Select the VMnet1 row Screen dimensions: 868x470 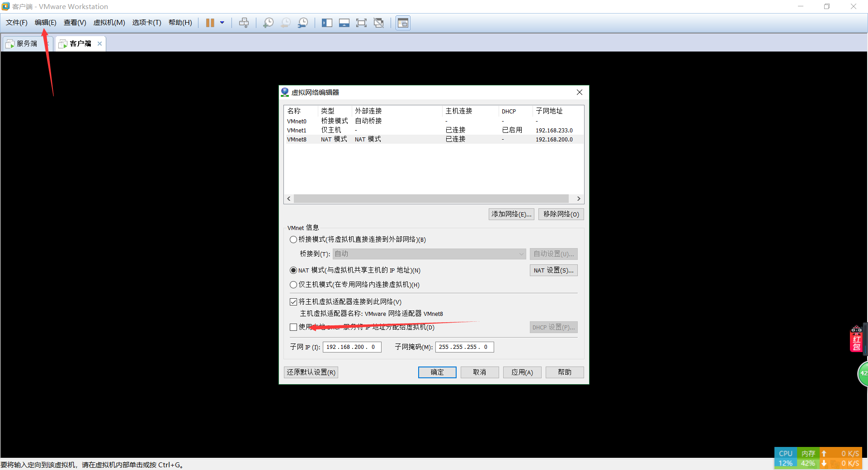434,130
